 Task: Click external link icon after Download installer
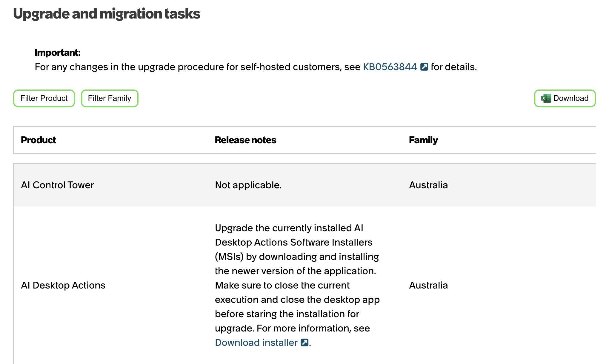[x=304, y=343]
